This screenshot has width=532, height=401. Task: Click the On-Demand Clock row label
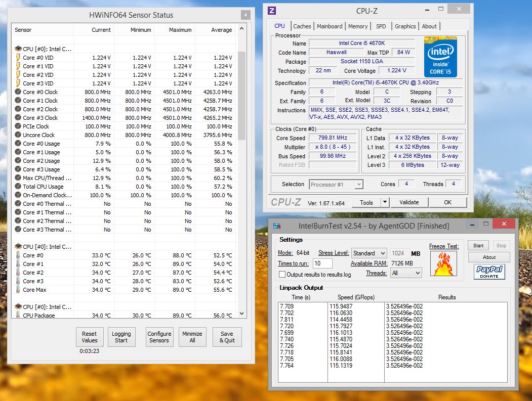click(48, 195)
